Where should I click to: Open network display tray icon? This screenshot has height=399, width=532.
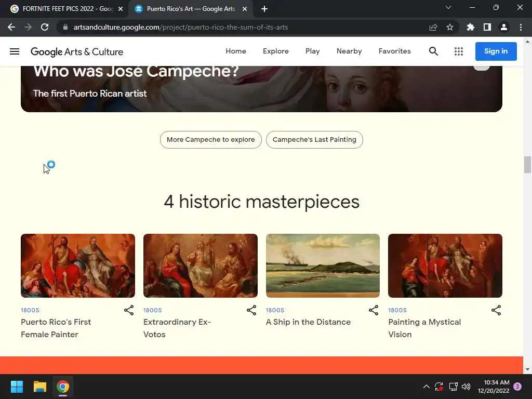(453, 387)
